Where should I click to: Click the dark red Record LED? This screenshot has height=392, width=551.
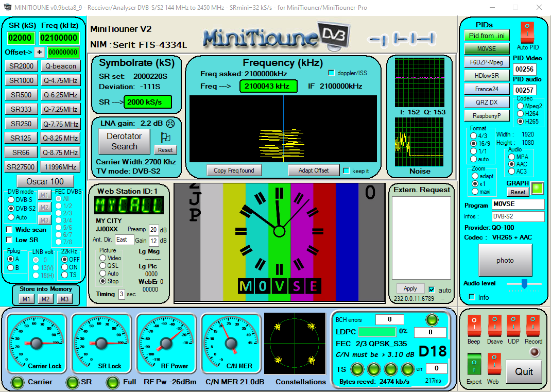click(x=535, y=352)
